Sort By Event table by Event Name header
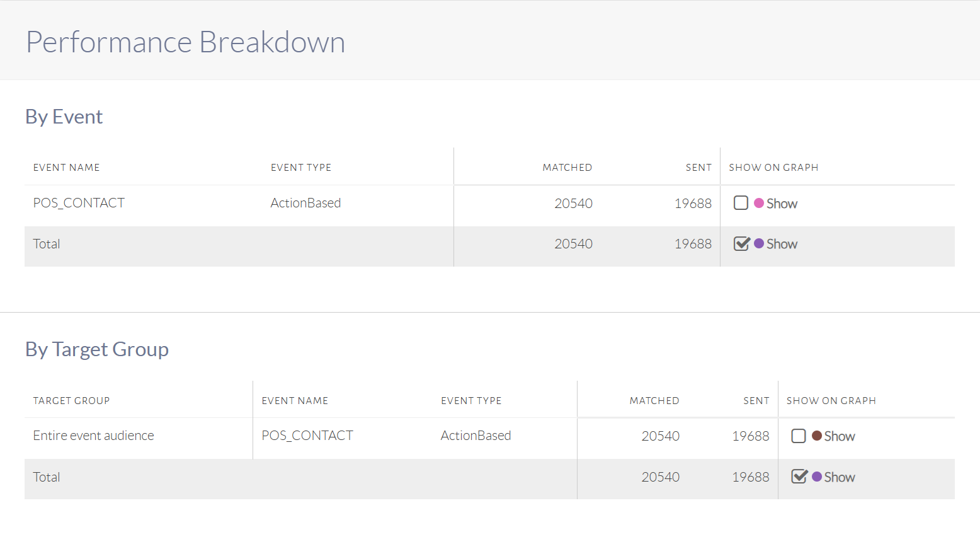The image size is (980, 544). [x=66, y=168]
